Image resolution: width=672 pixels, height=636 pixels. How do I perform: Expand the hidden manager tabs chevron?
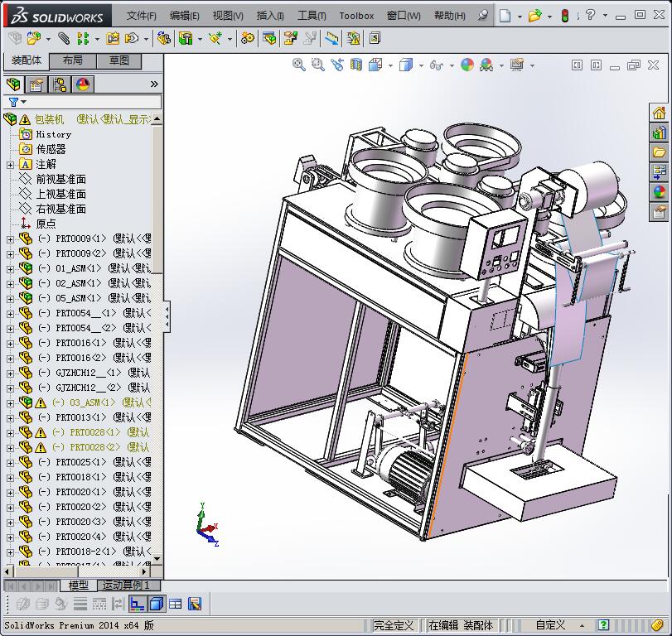[x=154, y=84]
